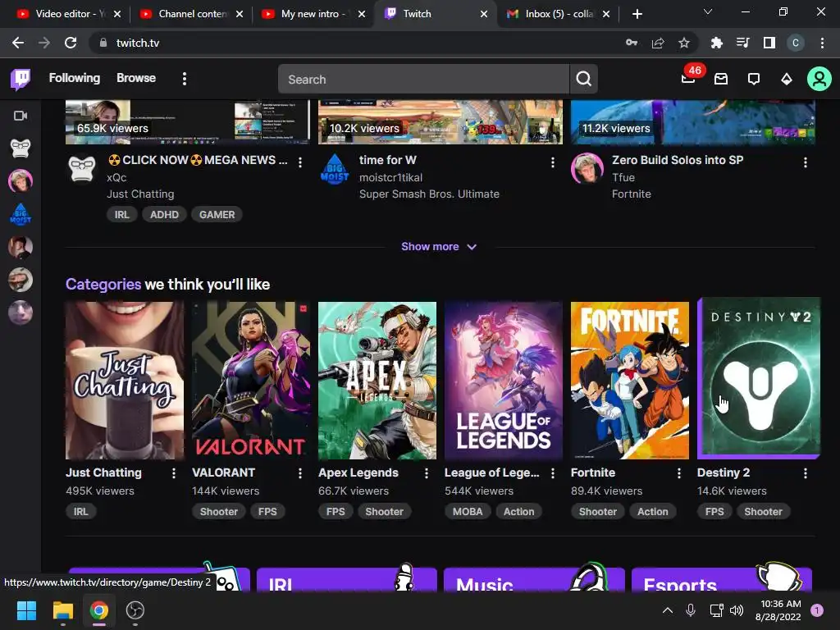The height and width of the screenshot is (630, 840).
Task: Expand Show more recommended streams
Action: (x=439, y=246)
